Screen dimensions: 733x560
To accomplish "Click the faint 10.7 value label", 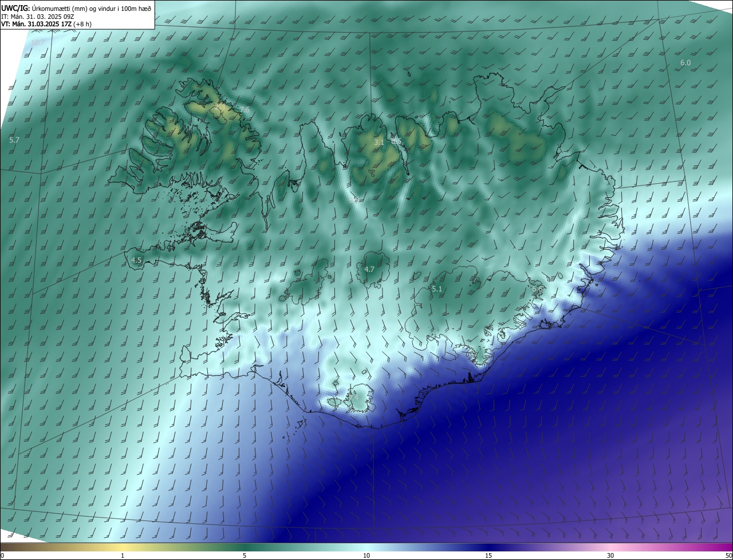I will [38, 42].
